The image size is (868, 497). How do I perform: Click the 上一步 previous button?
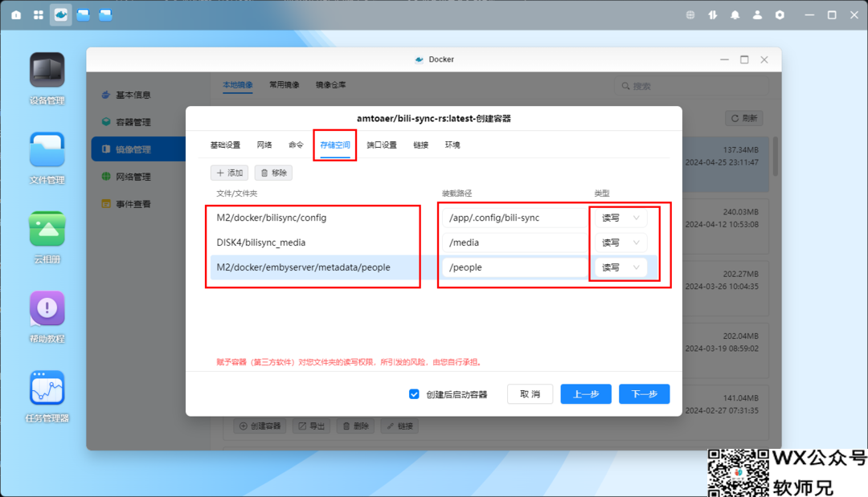(x=586, y=394)
